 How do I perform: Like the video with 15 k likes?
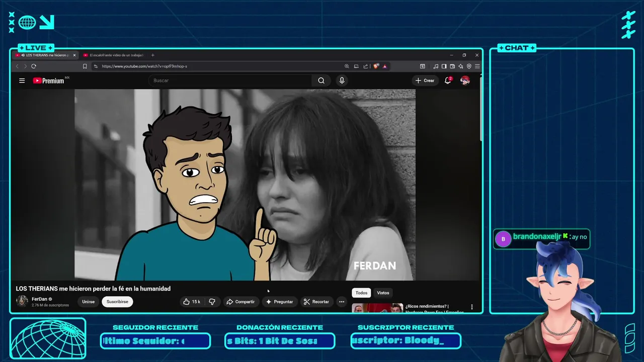[x=192, y=302]
